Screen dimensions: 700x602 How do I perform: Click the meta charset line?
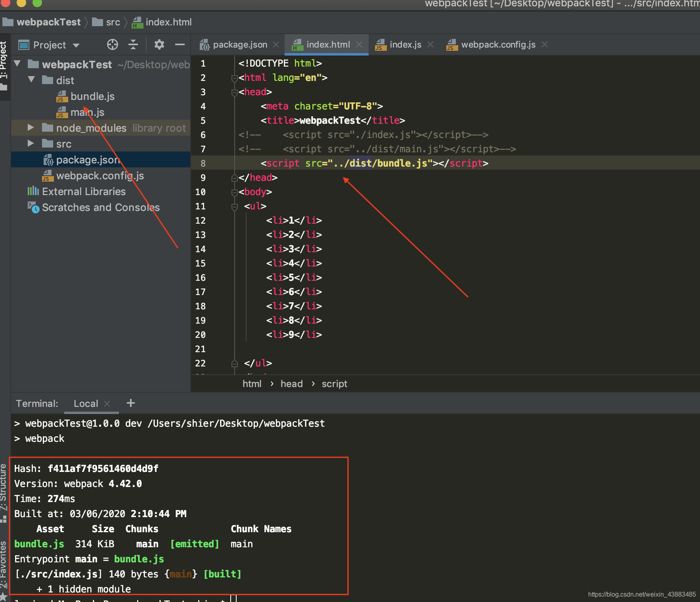pyautogui.click(x=321, y=106)
